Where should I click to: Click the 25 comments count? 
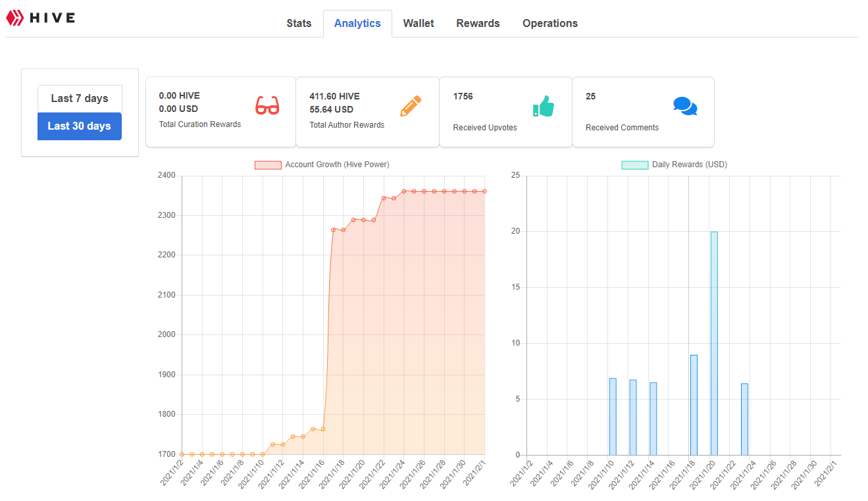[x=590, y=96]
